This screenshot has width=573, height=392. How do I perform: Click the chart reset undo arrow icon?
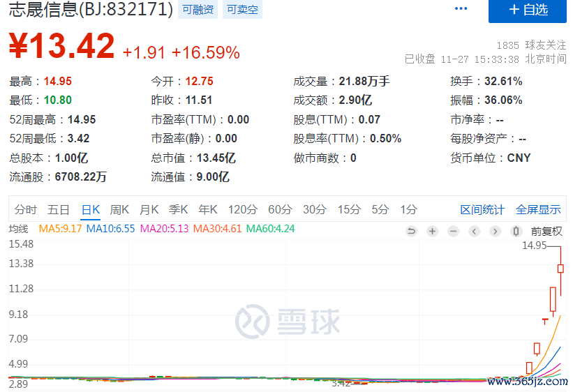coord(411,232)
